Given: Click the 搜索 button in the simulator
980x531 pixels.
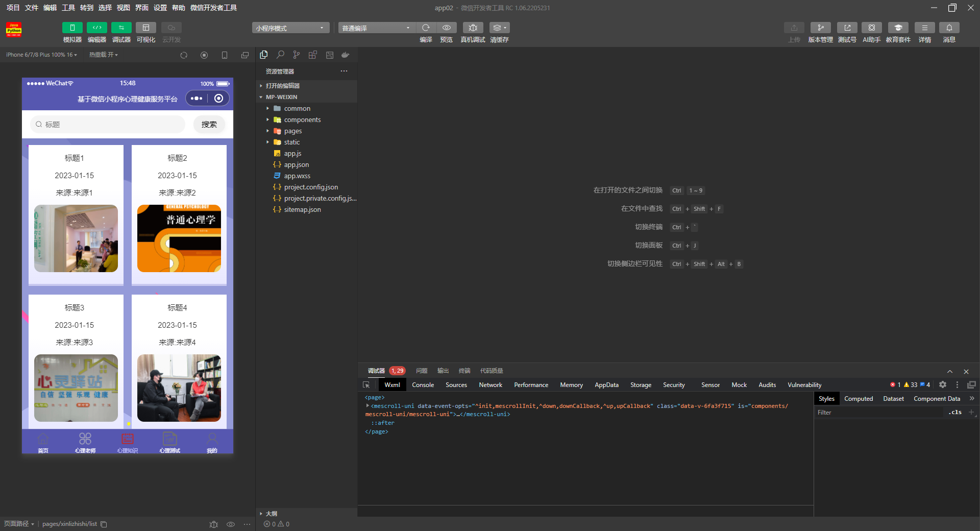Looking at the screenshot, I should (x=209, y=124).
